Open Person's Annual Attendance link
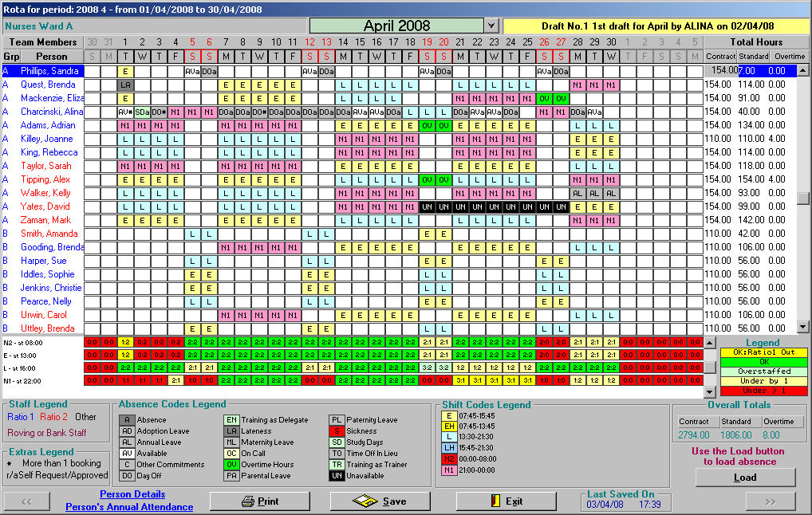Screen dimensions: 812x515 point(129,507)
